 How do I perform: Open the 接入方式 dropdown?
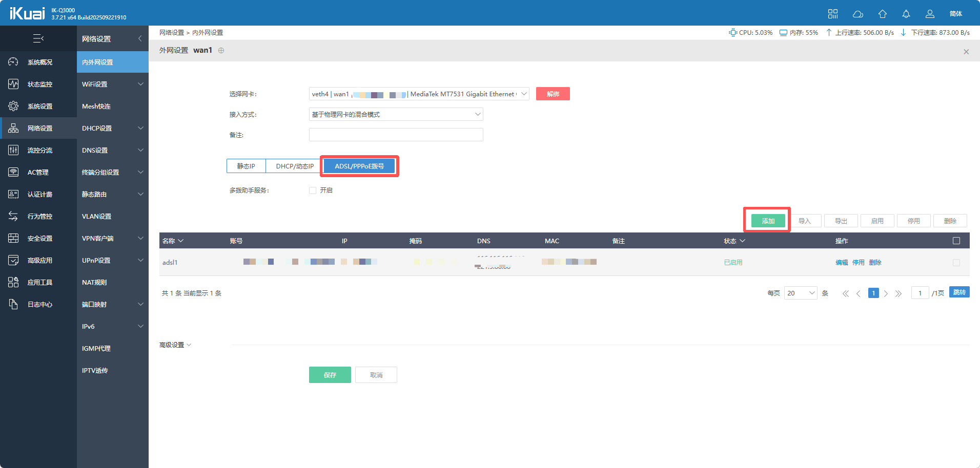[396, 114]
